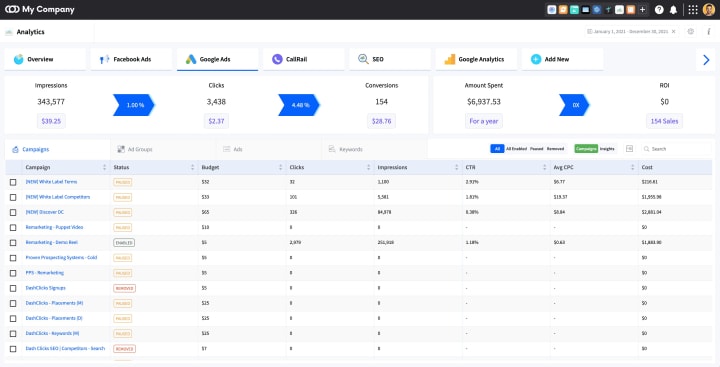This screenshot has width=720, height=367.
Task: Open the analytics settings gear icon
Action: (691, 32)
